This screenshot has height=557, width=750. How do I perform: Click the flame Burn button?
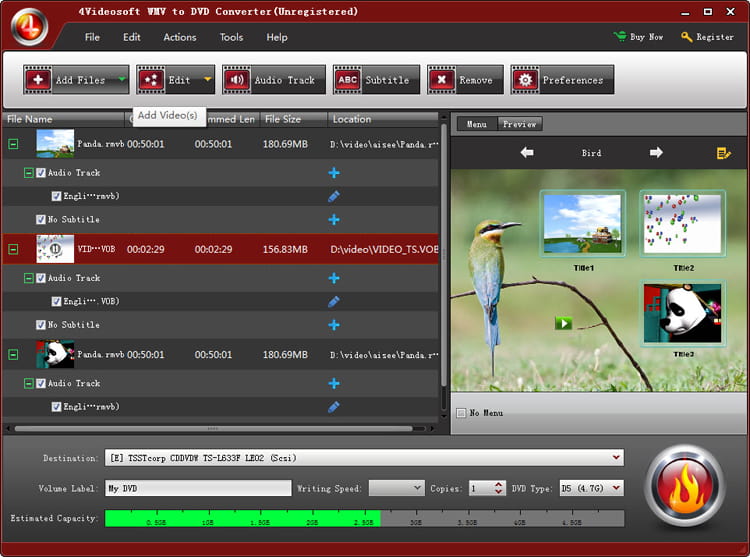(685, 486)
